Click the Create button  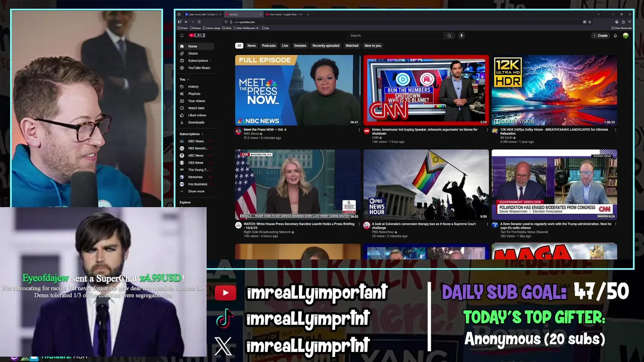pos(600,36)
